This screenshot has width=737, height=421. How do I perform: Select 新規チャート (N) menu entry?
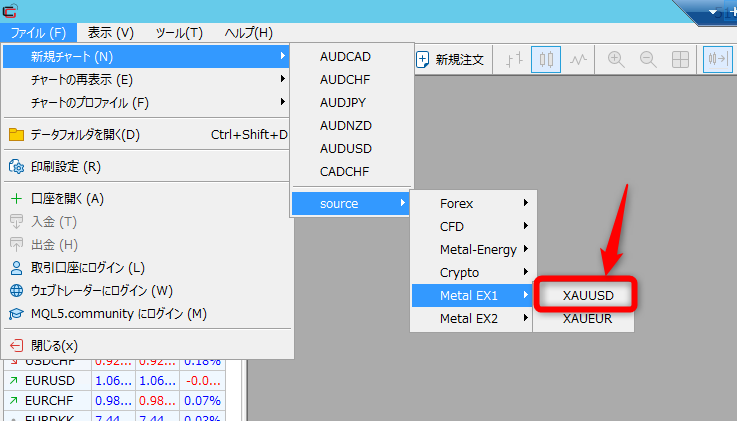click(146, 57)
